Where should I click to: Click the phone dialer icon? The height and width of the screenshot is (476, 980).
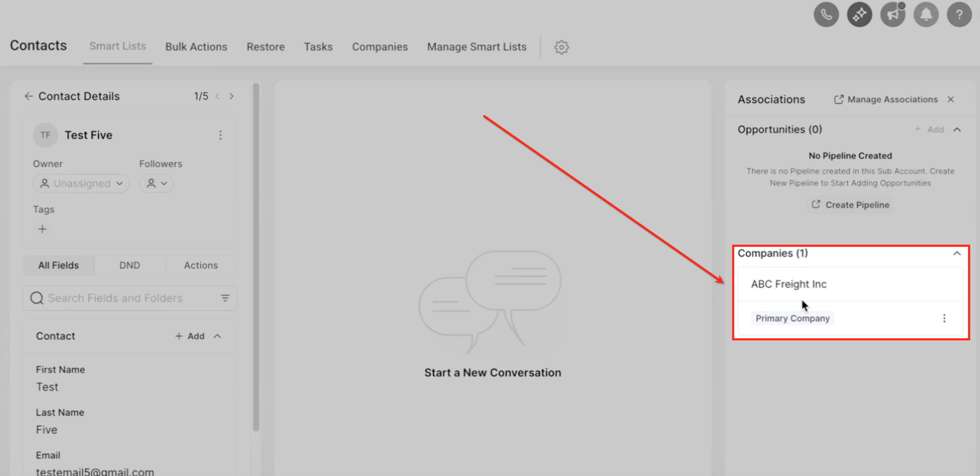click(826, 15)
